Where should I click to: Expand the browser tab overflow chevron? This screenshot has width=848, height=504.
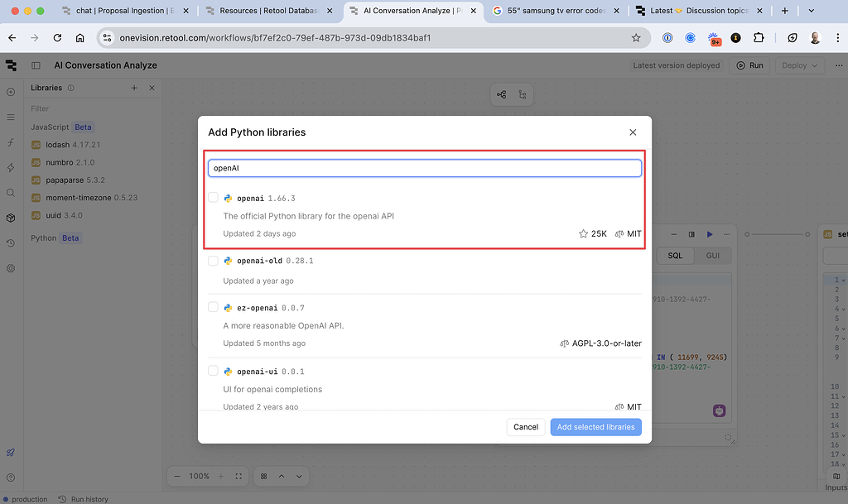coord(810,12)
